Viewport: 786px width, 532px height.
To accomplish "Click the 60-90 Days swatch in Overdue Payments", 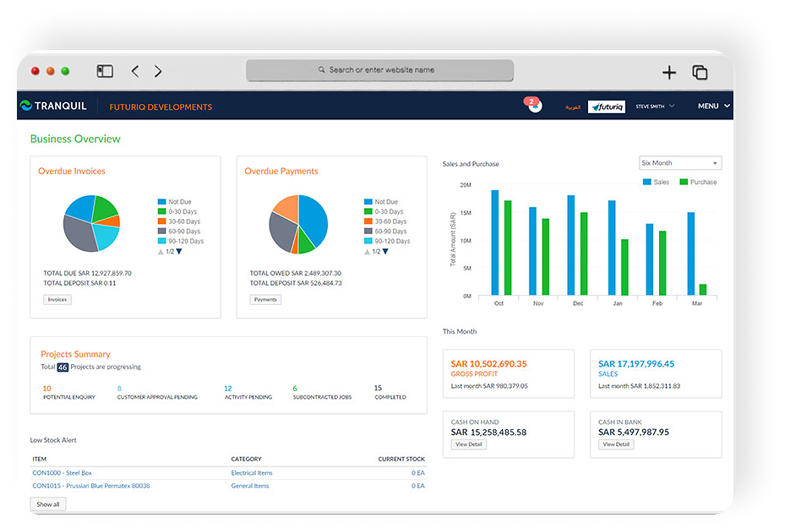I will [x=368, y=231].
